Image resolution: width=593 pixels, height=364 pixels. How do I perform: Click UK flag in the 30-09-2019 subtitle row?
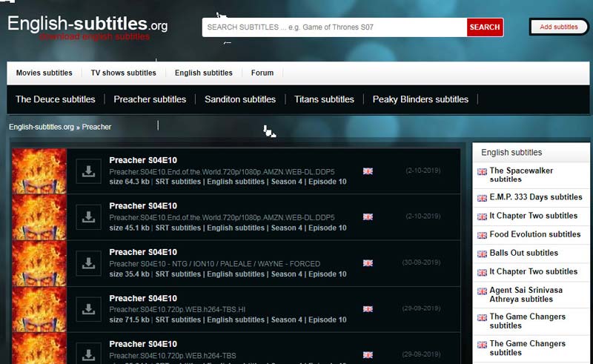pyautogui.click(x=368, y=263)
